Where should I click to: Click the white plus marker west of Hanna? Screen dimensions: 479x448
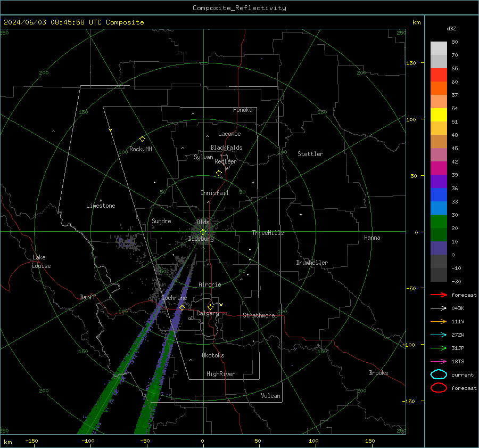(x=301, y=214)
